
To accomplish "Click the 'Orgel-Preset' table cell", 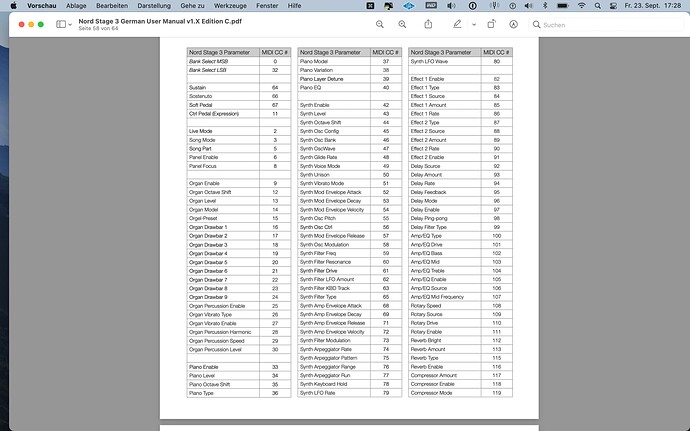I will pos(223,218).
